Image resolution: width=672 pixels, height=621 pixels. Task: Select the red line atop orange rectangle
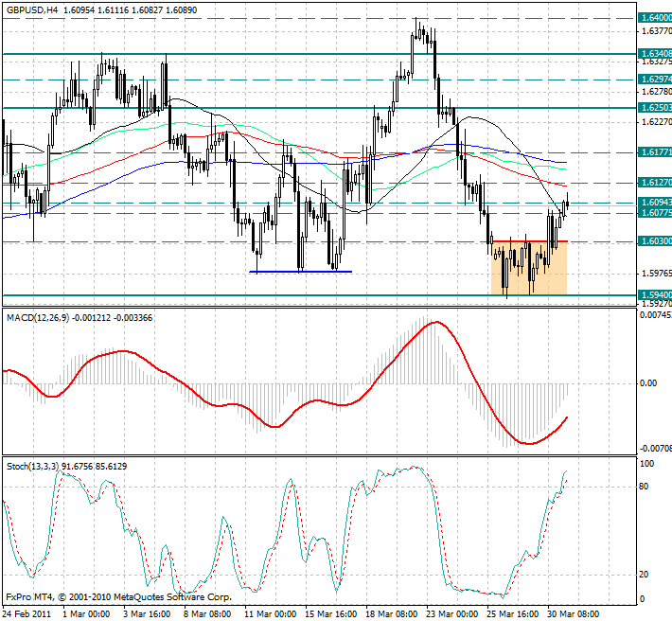click(x=530, y=241)
